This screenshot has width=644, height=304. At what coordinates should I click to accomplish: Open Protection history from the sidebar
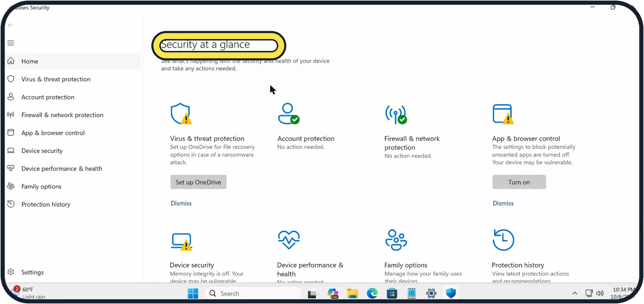point(73,205)
